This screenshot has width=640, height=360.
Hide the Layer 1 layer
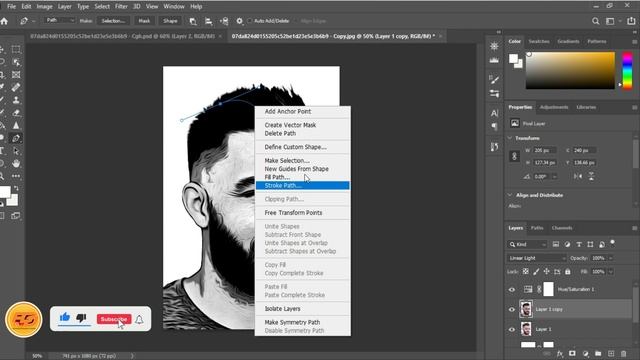point(512,329)
